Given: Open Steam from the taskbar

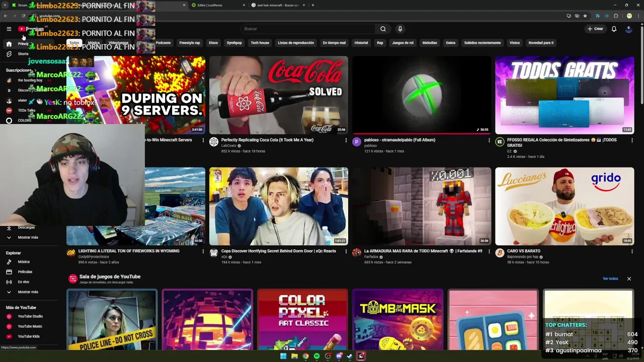Looking at the screenshot, I should pos(350,356).
